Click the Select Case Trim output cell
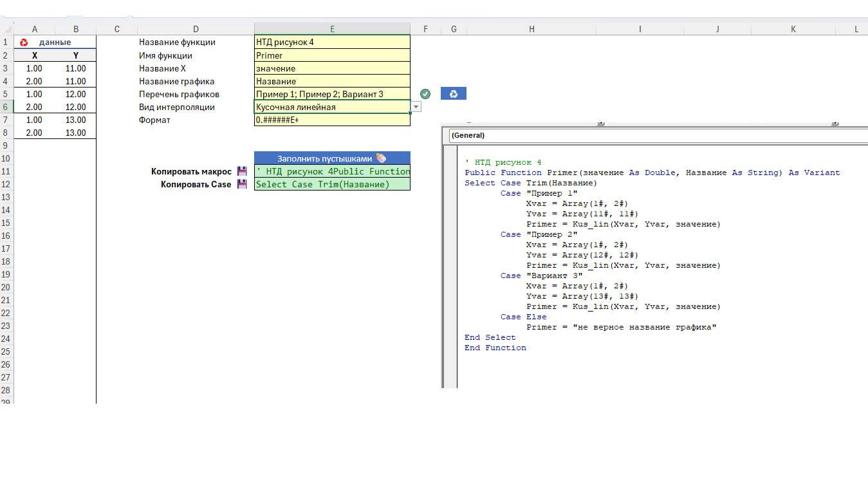The image size is (868, 488). click(x=332, y=184)
